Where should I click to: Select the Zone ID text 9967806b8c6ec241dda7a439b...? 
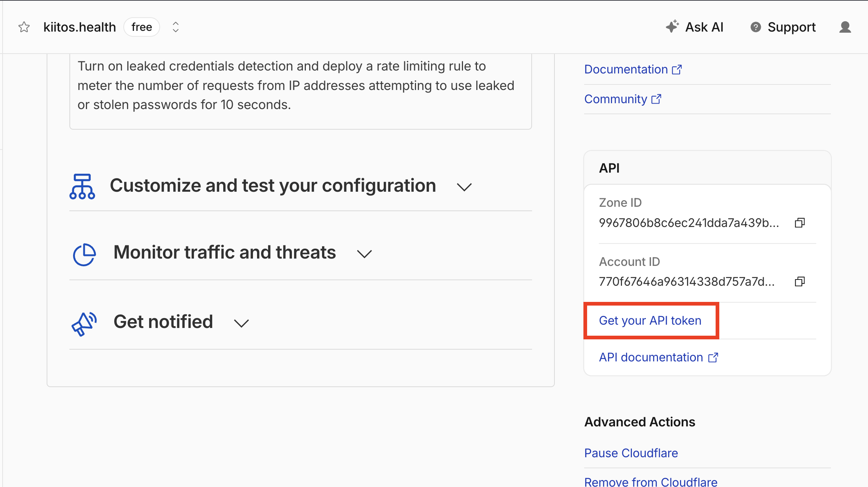689,223
